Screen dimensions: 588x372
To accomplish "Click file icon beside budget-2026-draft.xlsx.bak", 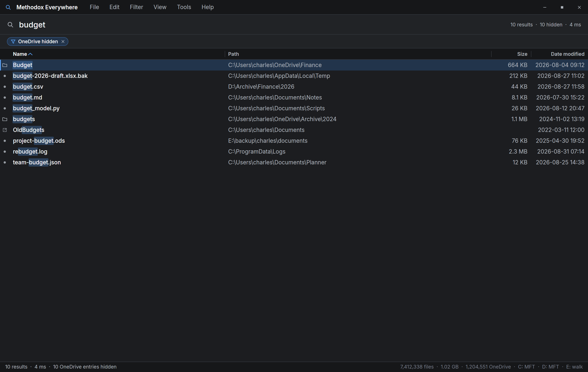I will 5,76.
